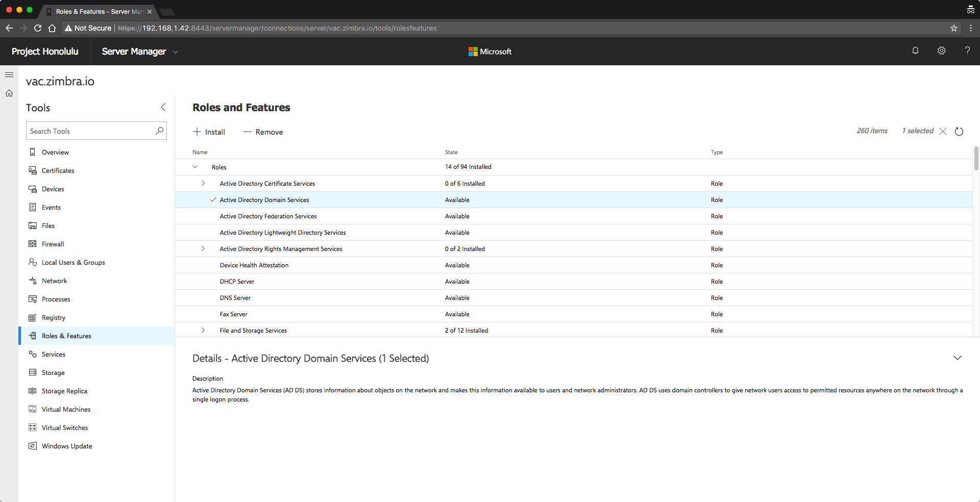This screenshot has width=980, height=502.
Task: Clear the selection with the X icon
Action: click(943, 132)
